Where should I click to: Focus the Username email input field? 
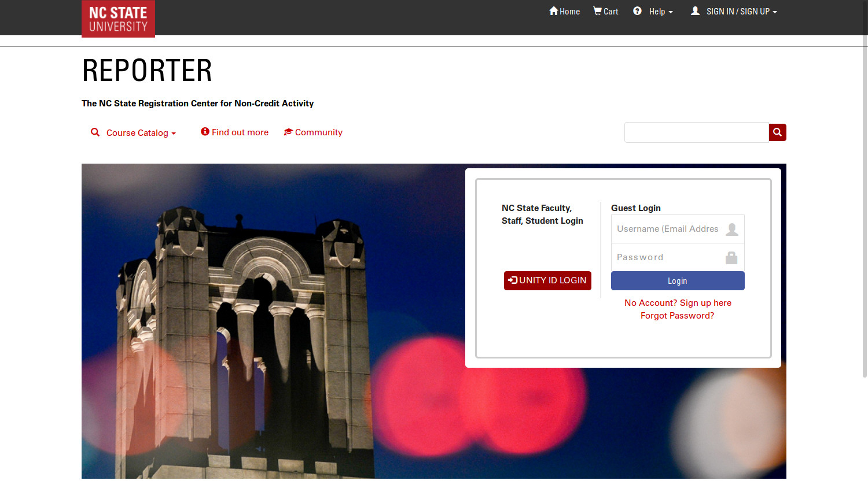coord(678,229)
